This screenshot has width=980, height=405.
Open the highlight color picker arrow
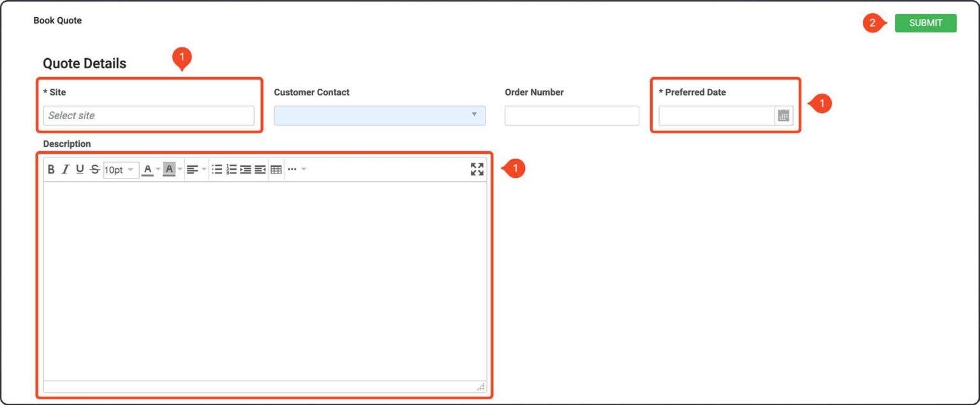pyautogui.click(x=180, y=169)
